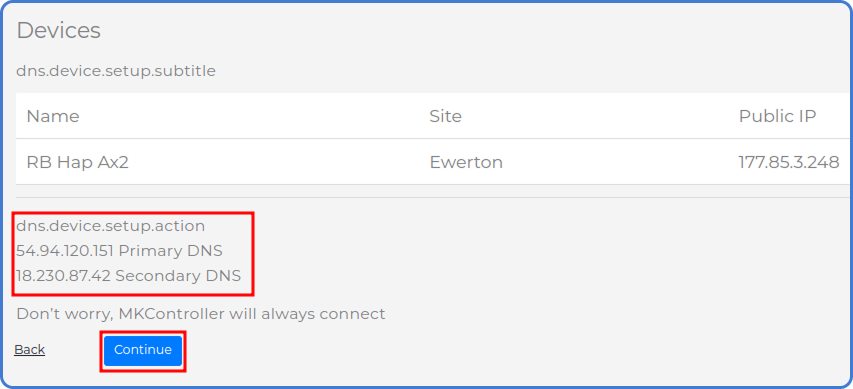Go back using the Back link

29,350
